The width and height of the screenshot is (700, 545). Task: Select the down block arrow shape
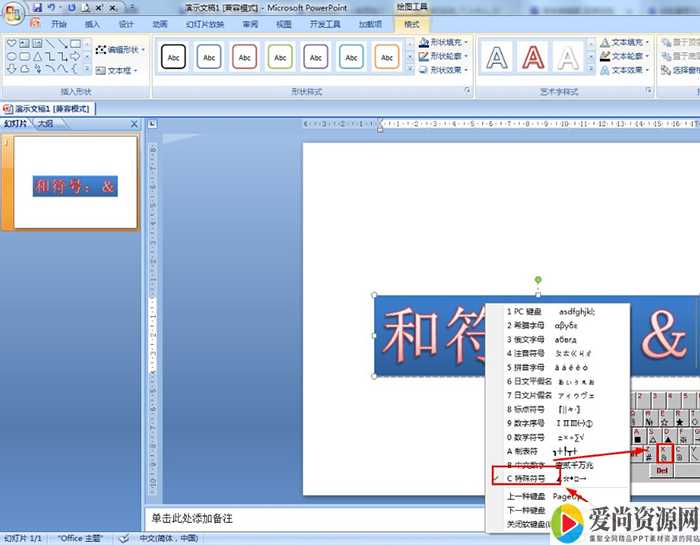(12, 69)
